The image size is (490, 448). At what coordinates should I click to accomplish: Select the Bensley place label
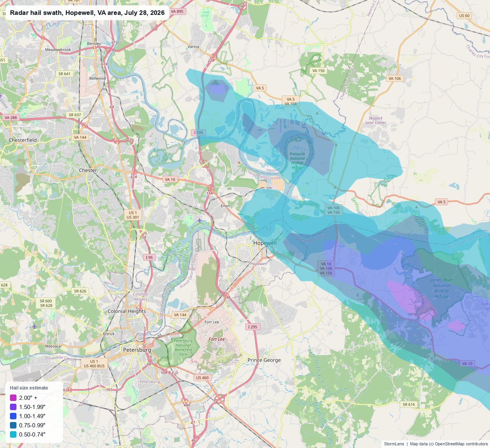94,44
